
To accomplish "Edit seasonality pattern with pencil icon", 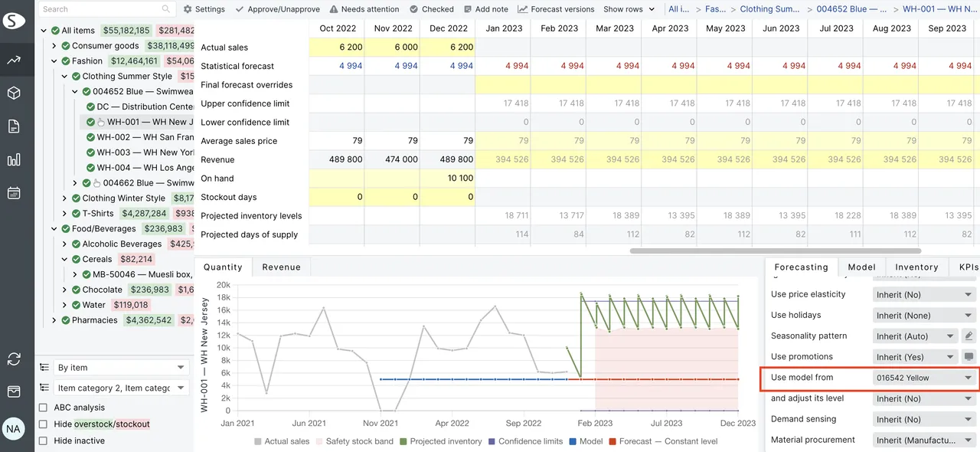I will (969, 336).
